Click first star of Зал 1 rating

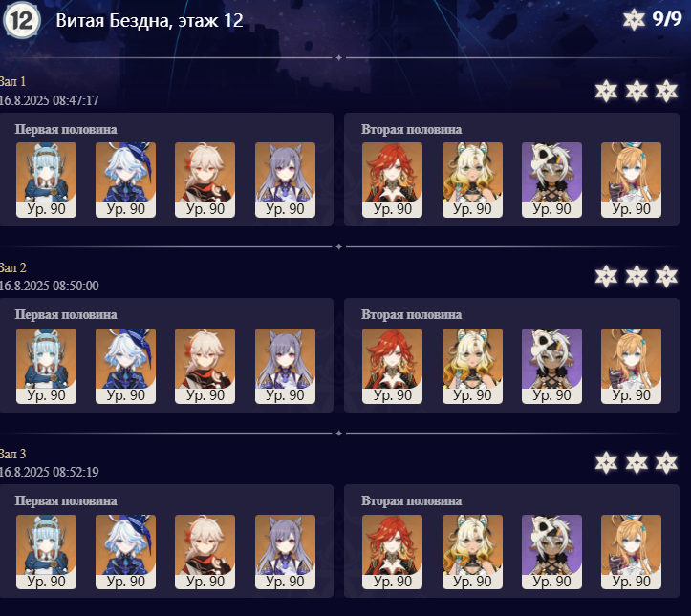(x=606, y=91)
